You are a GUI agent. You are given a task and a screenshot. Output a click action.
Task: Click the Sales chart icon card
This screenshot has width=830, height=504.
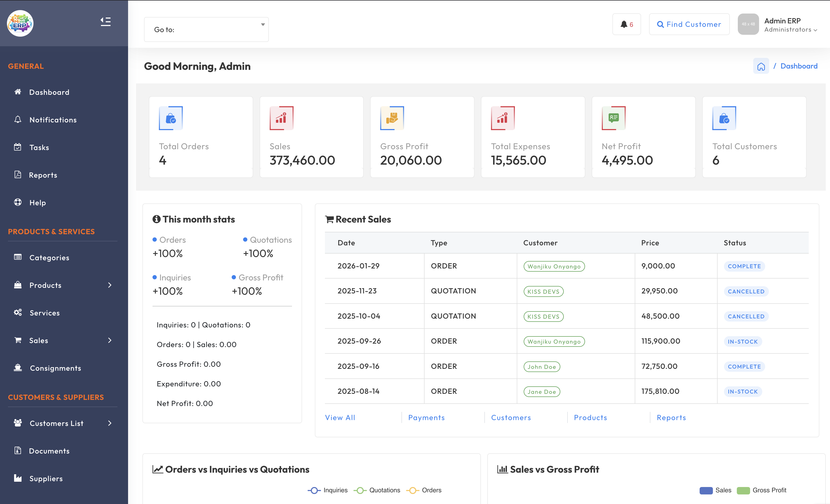[281, 118]
